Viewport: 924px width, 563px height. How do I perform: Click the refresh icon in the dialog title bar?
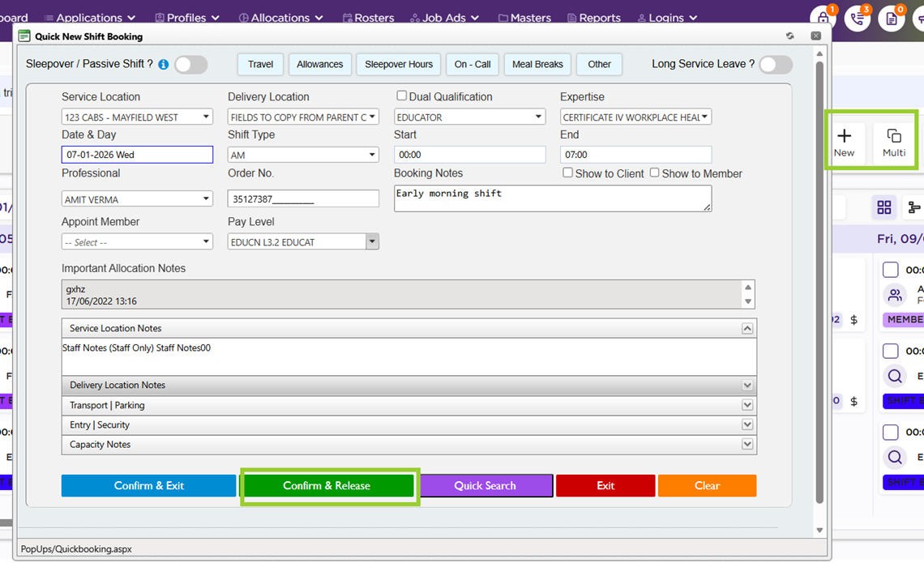point(790,36)
